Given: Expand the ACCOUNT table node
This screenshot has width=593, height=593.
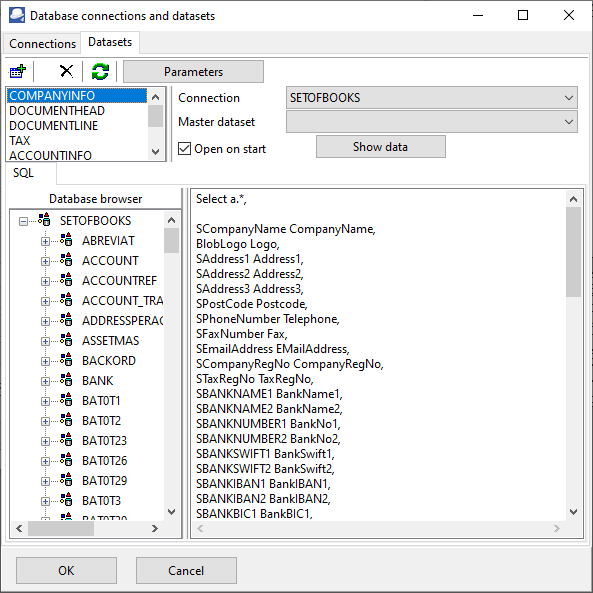Looking at the screenshot, I should (x=45, y=261).
